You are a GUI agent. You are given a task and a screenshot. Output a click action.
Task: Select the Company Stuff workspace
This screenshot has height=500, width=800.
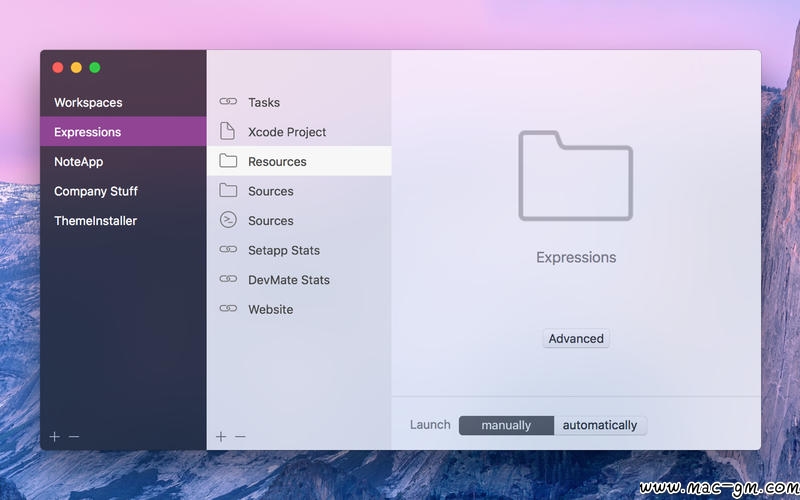[123, 191]
